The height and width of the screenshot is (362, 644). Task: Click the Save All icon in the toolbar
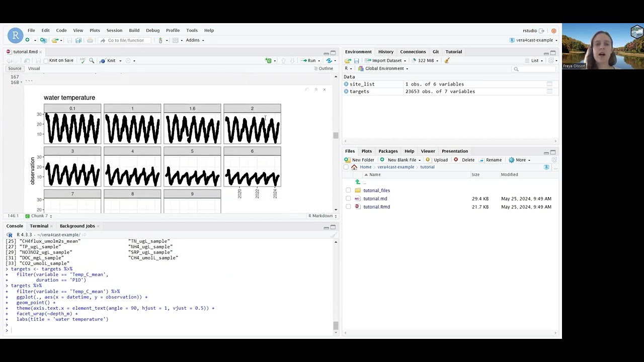click(x=78, y=40)
